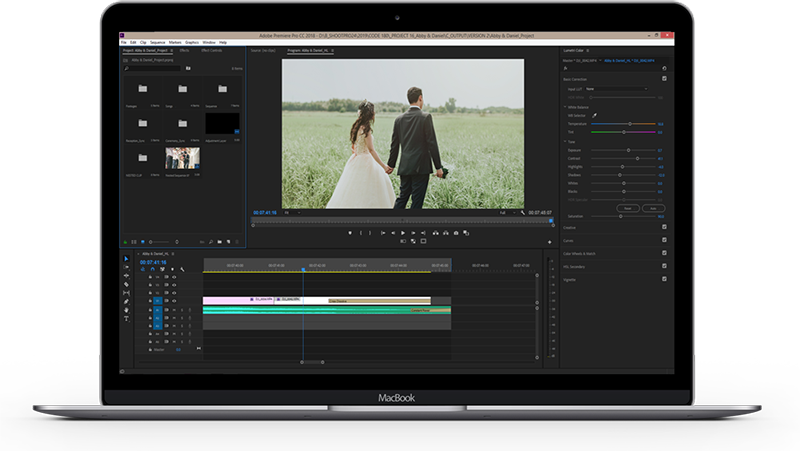800x451 pixels.
Task: Step forward one frame
Action: [x=413, y=233]
